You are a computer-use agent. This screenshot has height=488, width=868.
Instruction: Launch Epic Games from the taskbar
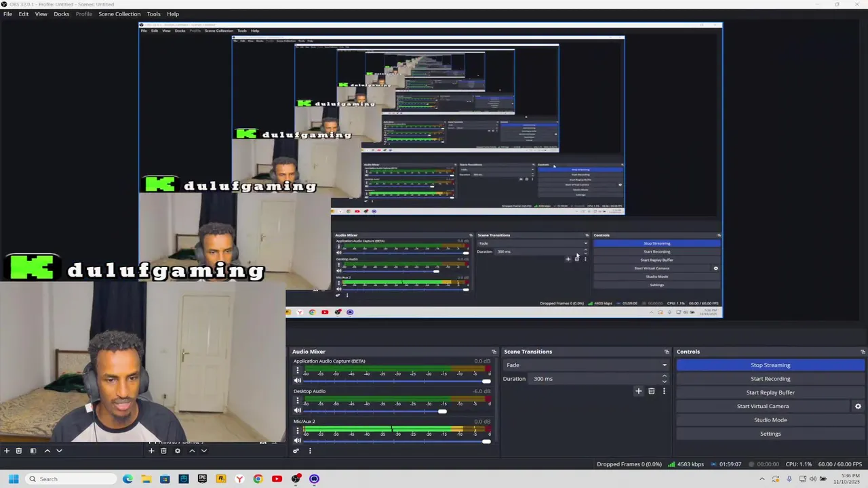pos(202,479)
